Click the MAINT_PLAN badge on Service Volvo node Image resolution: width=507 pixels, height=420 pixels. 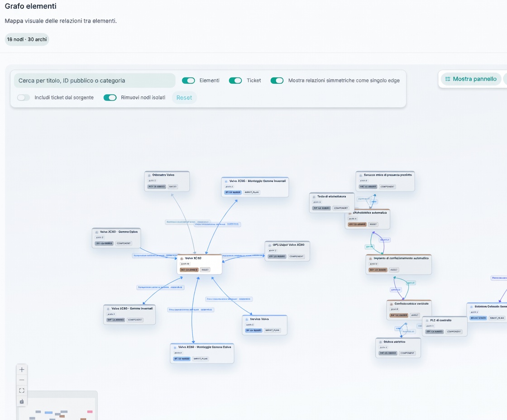273,330
